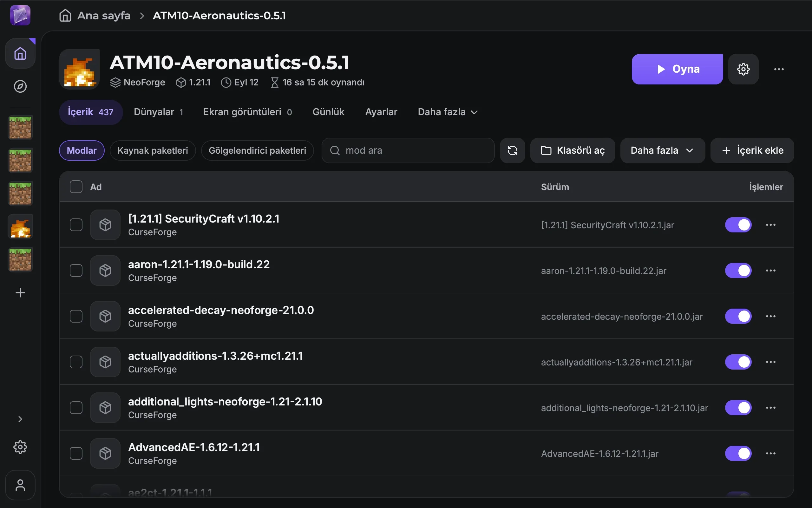Open options for actuallyadditions mod row
This screenshot has width=812, height=508.
[771, 362]
